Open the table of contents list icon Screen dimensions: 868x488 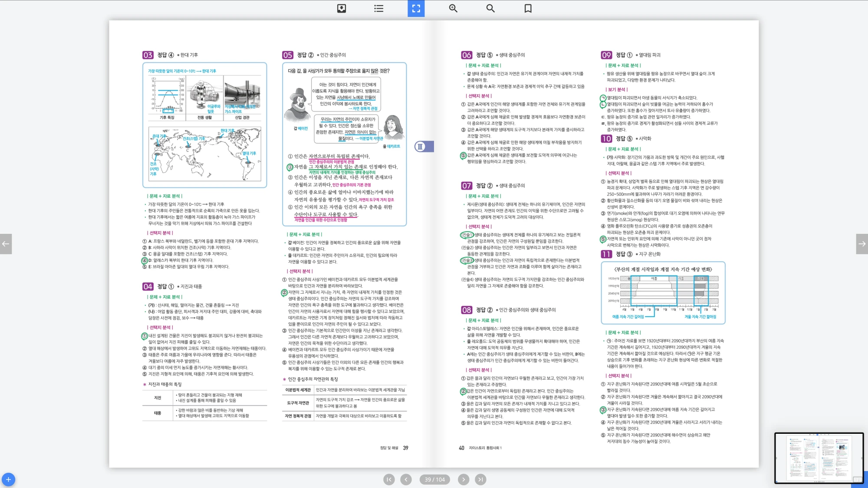click(x=378, y=8)
